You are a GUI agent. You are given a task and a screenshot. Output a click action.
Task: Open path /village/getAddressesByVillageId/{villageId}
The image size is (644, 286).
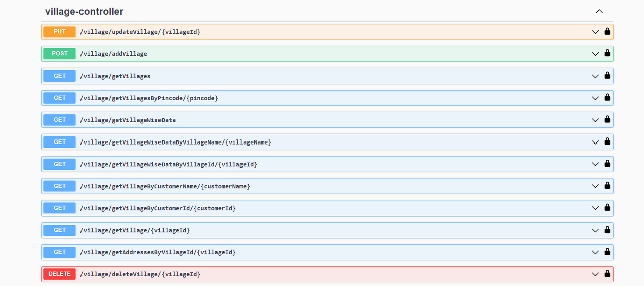click(158, 252)
